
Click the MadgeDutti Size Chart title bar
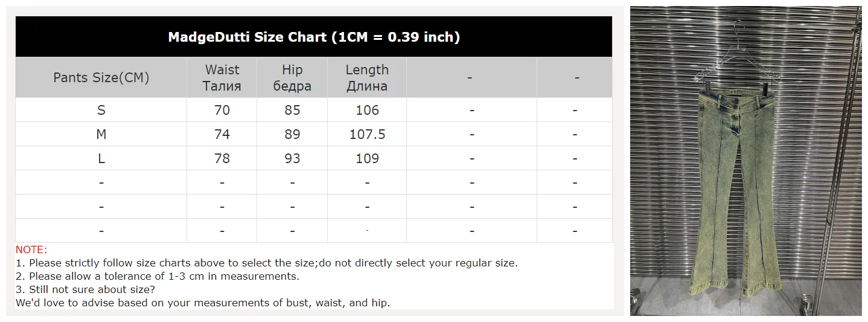pyautogui.click(x=314, y=37)
